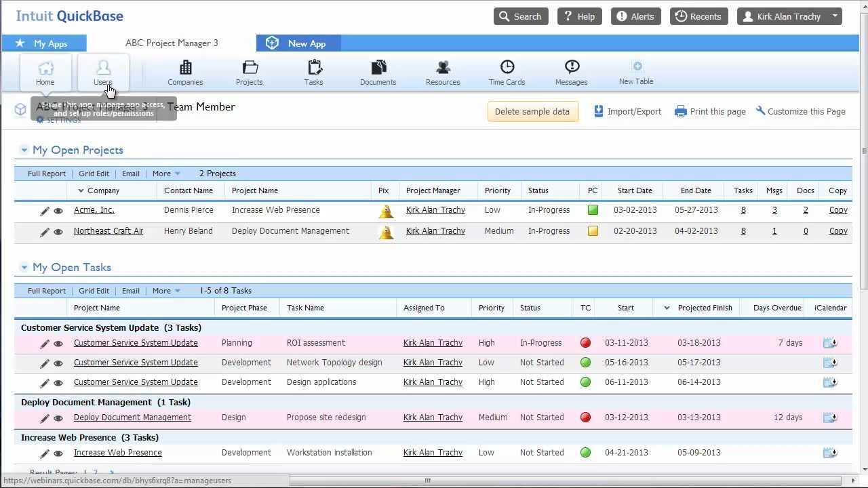
Task: Collapse the My Open Tasks section
Action: coord(24,267)
